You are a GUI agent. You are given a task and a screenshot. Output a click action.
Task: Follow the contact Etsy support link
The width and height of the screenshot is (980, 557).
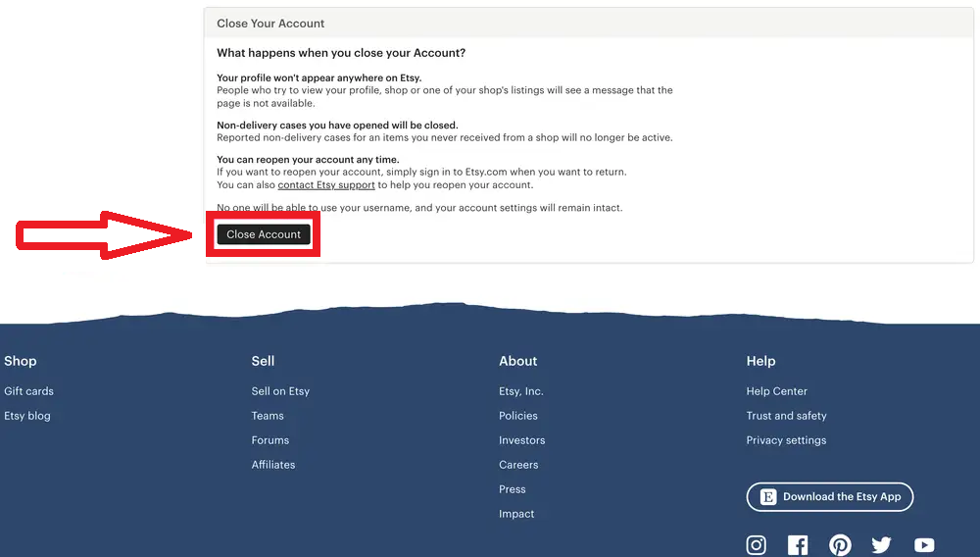(326, 185)
